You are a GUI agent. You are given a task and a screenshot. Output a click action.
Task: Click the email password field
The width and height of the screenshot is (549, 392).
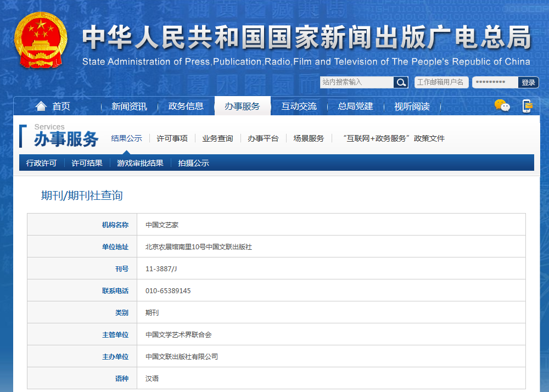[x=495, y=82]
